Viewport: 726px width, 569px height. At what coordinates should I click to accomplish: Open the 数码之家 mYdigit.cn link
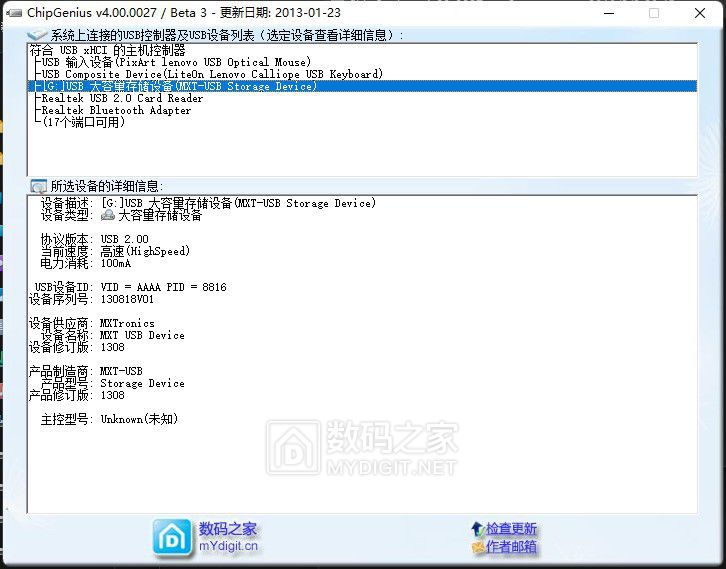point(228,537)
